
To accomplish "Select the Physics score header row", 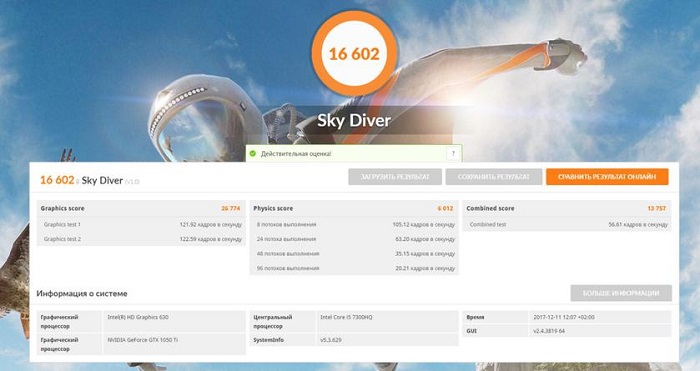I will 354,208.
